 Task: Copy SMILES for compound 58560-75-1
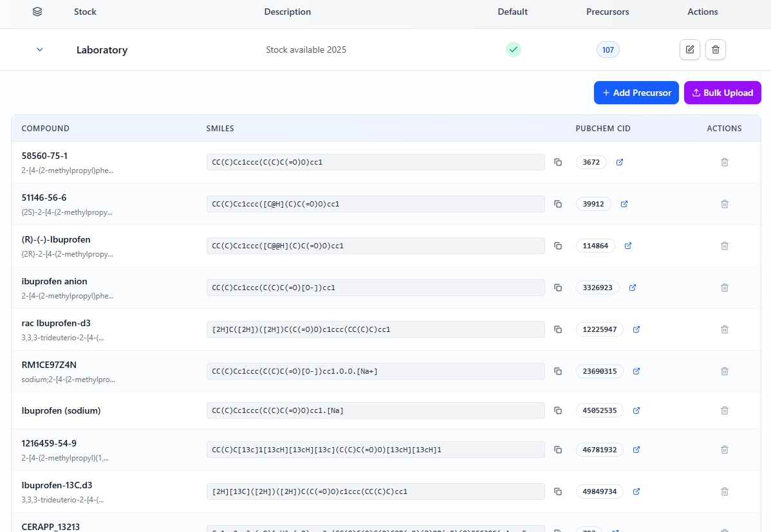point(558,162)
